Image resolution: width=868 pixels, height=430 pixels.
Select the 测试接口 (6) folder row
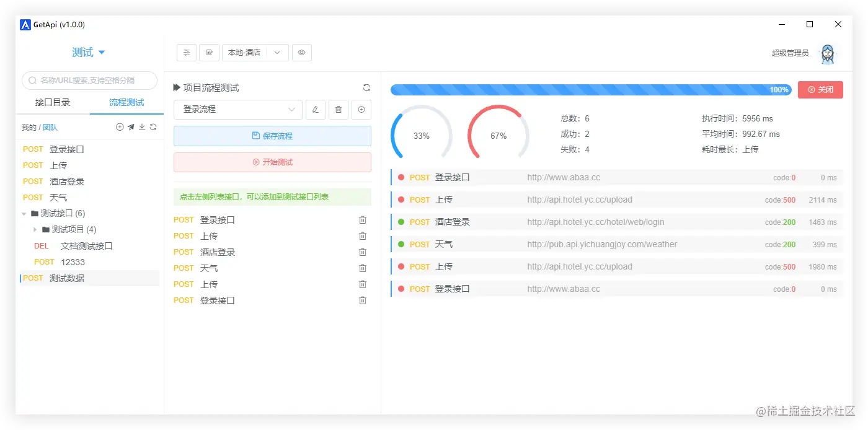(x=89, y=214)
